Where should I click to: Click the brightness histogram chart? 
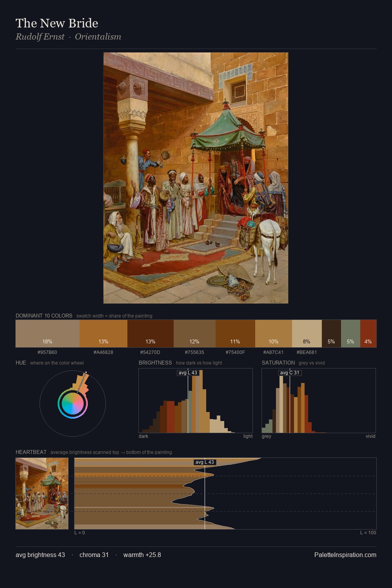(x=196, y=401)
